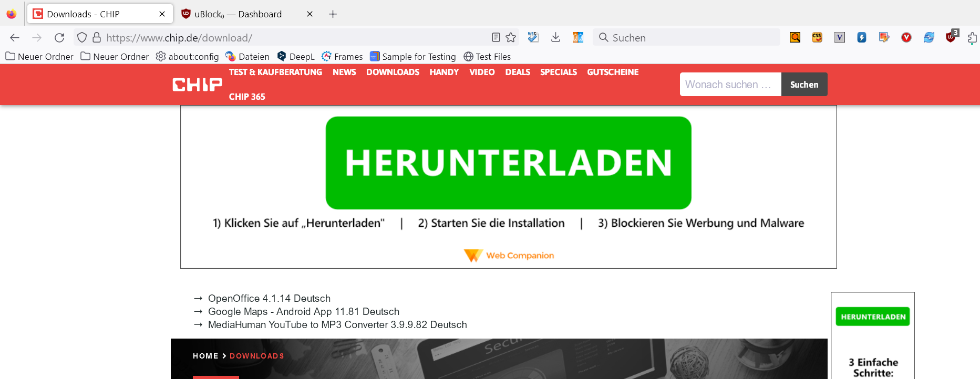Open the HANDY section
The image size is (980, 379).
[444, 72]
